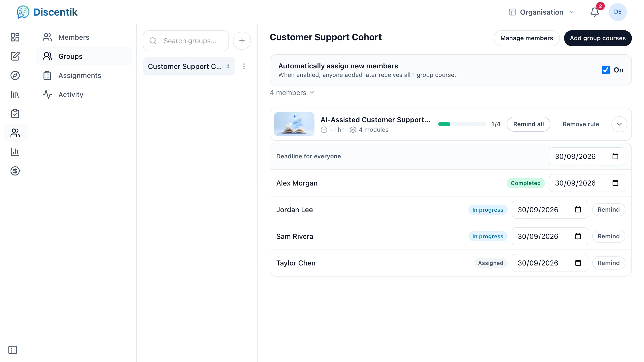Collapse the AI-Assisted Customer Support course chevron
This screenshot has height=362, width=644.
point(619,124)
